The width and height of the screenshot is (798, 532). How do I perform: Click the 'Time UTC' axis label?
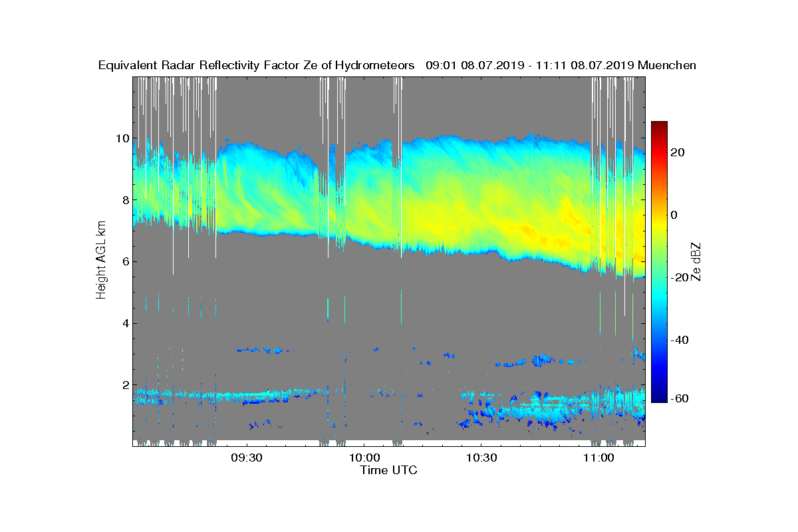point(389,470)
